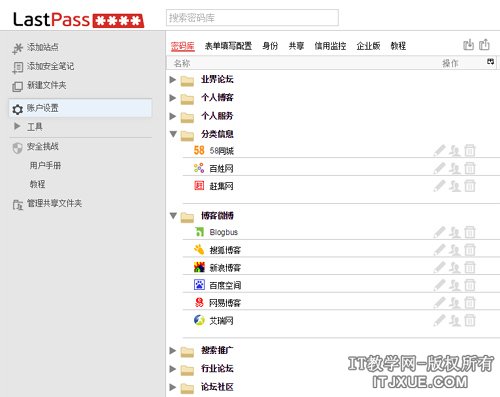Share the Blogbus entry
Viewport: 500px width, 397px height.
point(455,232)
